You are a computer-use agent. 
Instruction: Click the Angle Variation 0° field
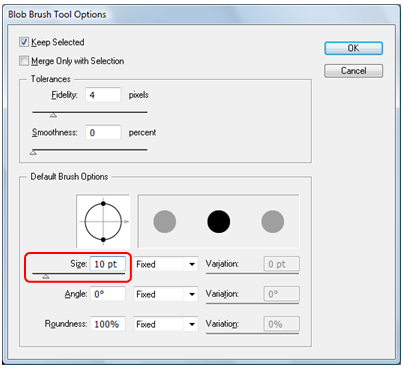282,294
